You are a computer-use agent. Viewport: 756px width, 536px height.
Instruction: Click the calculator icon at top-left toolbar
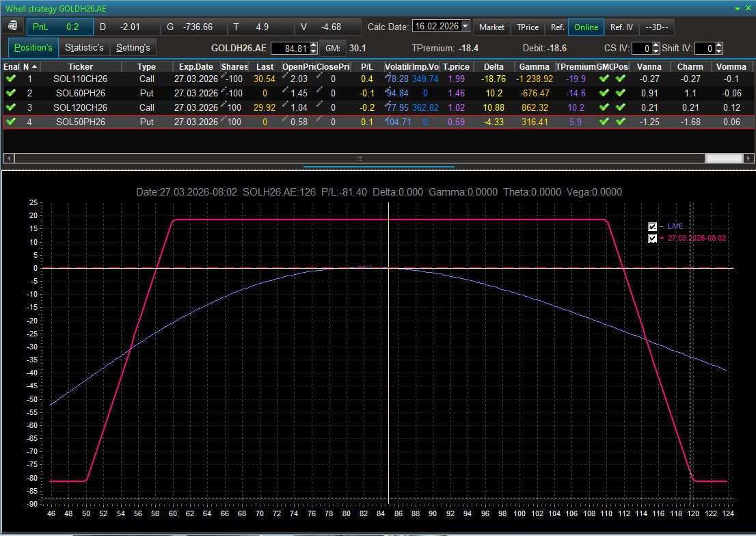click(x=13, y=27)
